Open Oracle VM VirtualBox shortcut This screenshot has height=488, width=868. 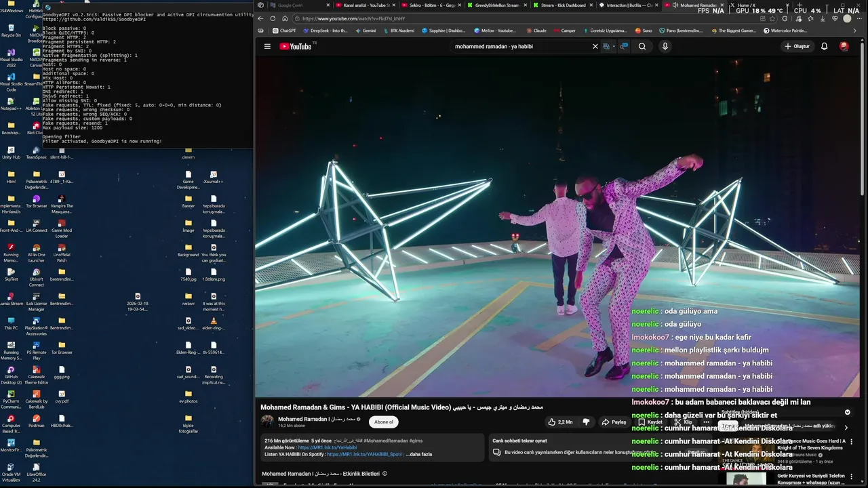click(x=11, y=472)
